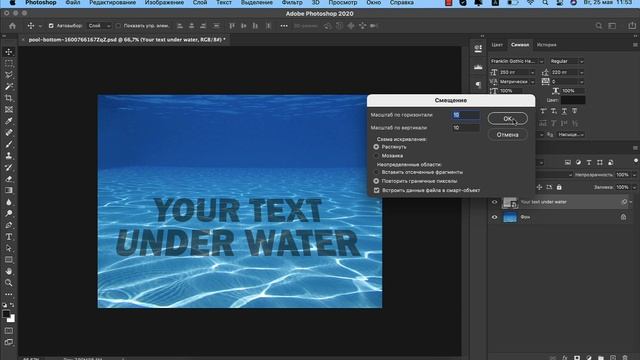Select the Clone Stamp tool
This screenshot has width=640, height=360.
point(9,156)
